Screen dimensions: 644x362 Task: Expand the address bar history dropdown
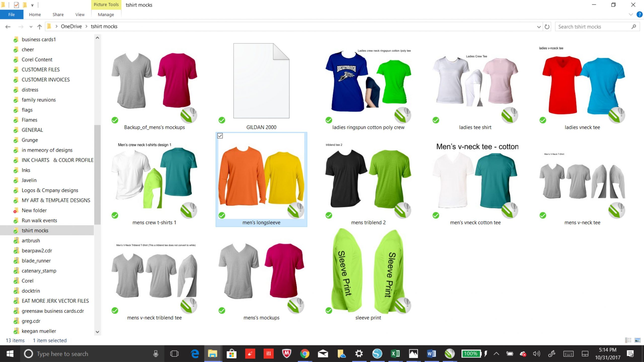coord(539,27)
